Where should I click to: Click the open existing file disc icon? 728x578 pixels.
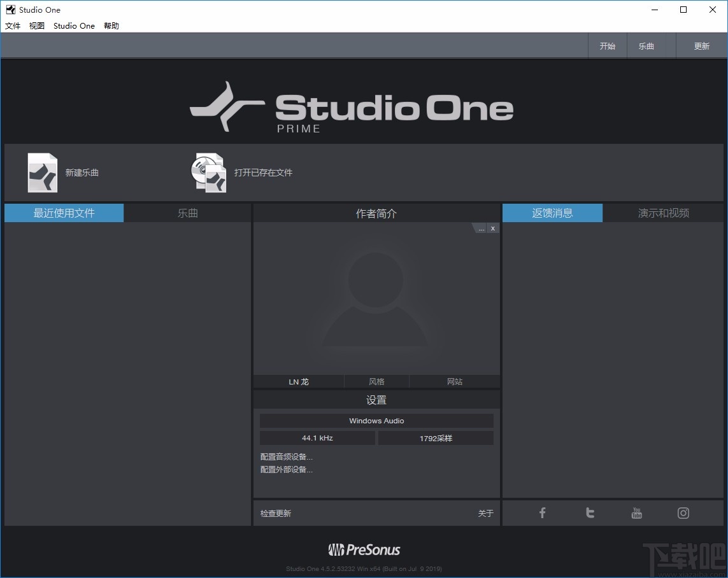point(208,173)
